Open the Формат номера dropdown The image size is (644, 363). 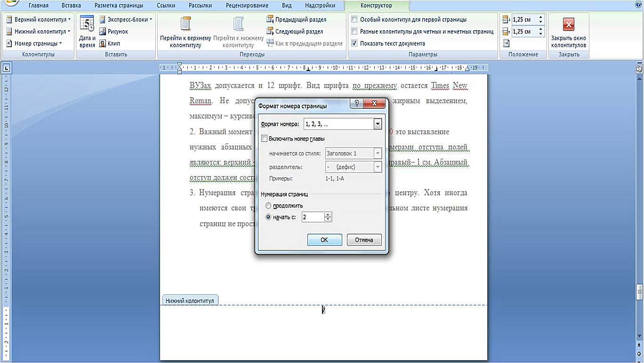tap(377, 124)
